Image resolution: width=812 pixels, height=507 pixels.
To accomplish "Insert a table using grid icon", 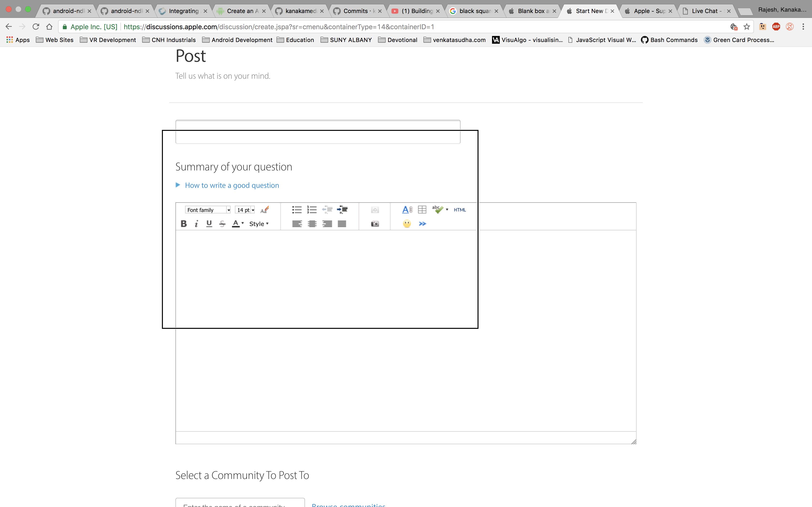I will click(422, 210).
